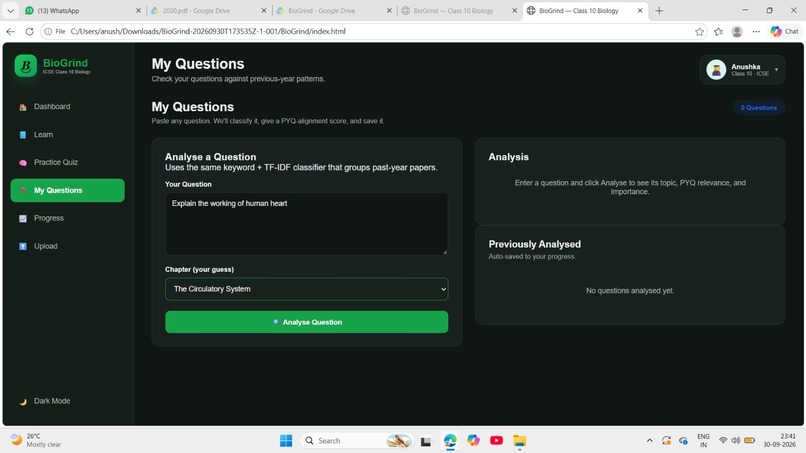Image resolution: width=806 pixels, height=453 pixels.
Task: Click the Dashboard house icon
Action: point(23,107)
